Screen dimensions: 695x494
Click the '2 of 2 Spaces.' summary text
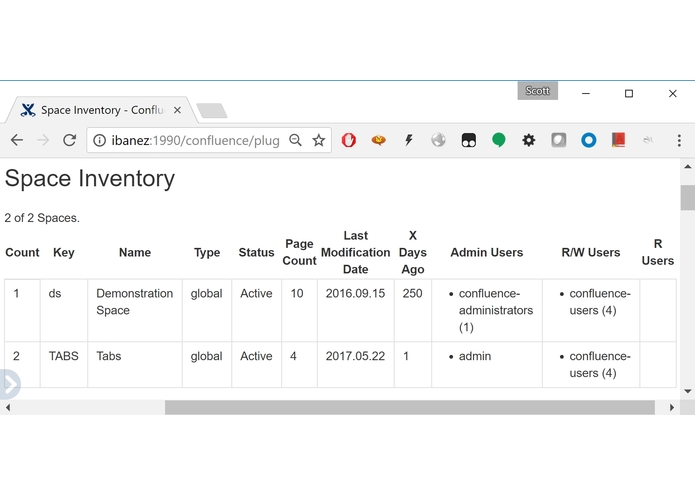42,218
